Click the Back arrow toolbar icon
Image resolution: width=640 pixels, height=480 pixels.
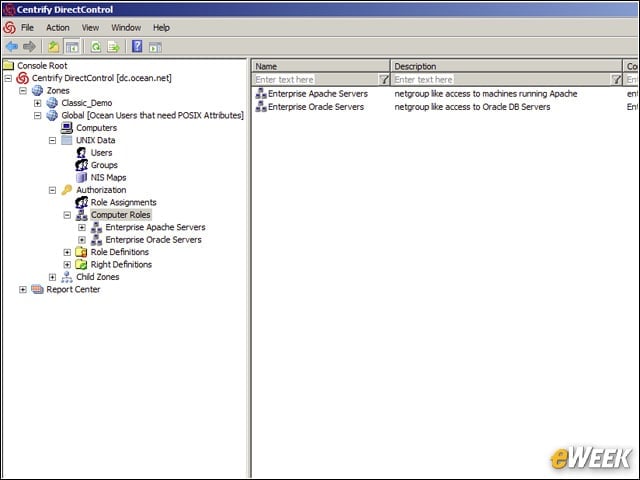point(11,47)
